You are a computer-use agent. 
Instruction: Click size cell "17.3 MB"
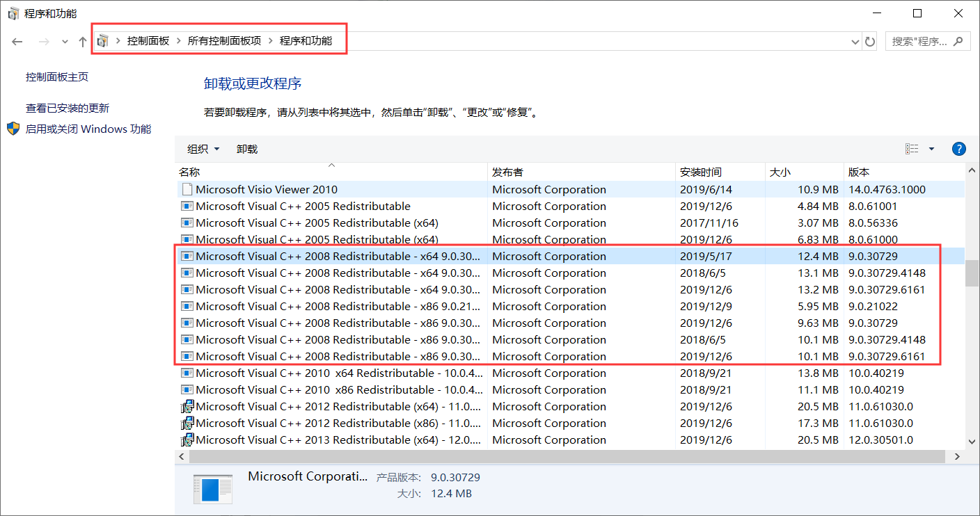[x=818, y=423]
